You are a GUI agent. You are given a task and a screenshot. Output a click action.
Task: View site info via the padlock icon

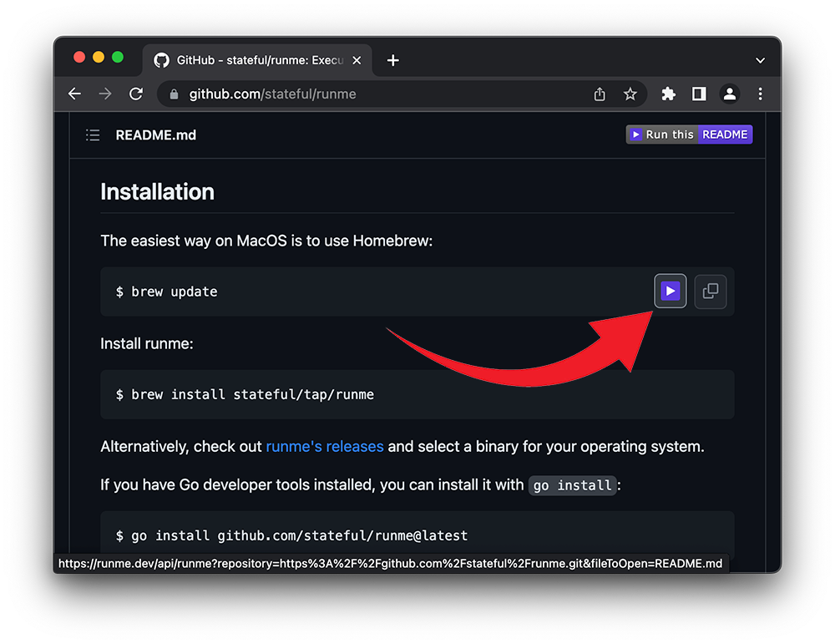173,94
